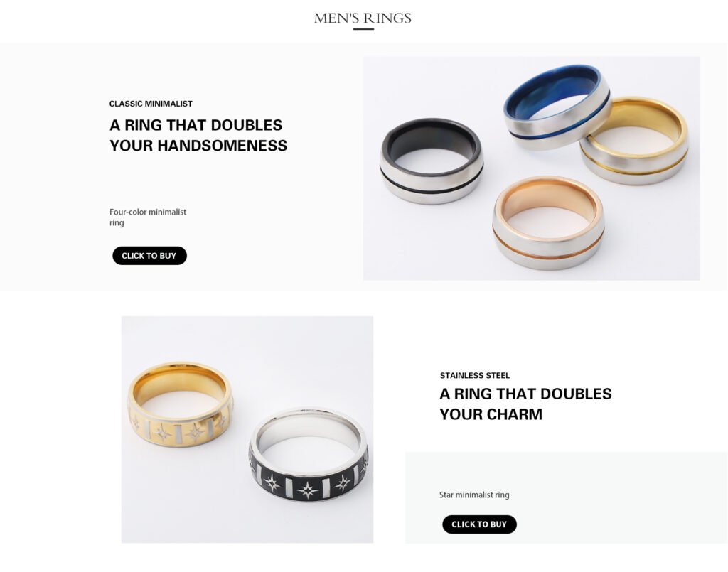Click the underline below MEN'S RINGS title
Screen dimensions: 728x572
point(363,29)
